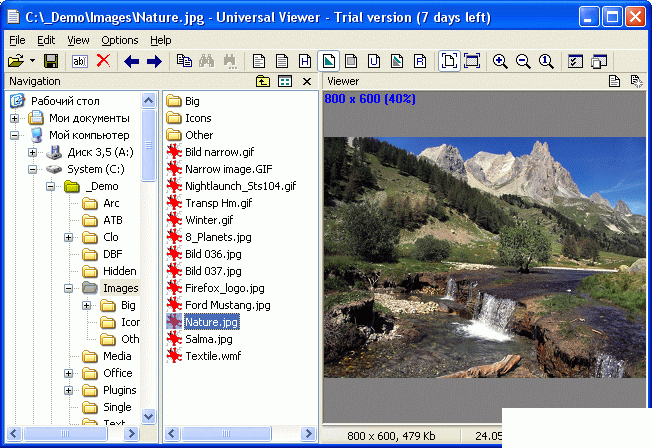Collapse the Images folder node

(x=69, y=288)
